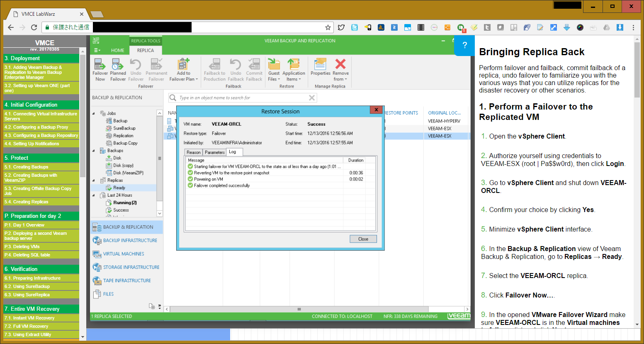The height and width of the screenshot is (344, 644).
Task: Go back in the browser
Action: click(11, 27)
